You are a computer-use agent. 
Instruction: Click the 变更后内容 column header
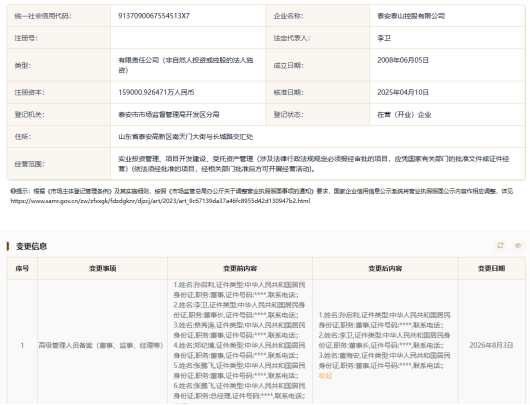coord(385,268)
